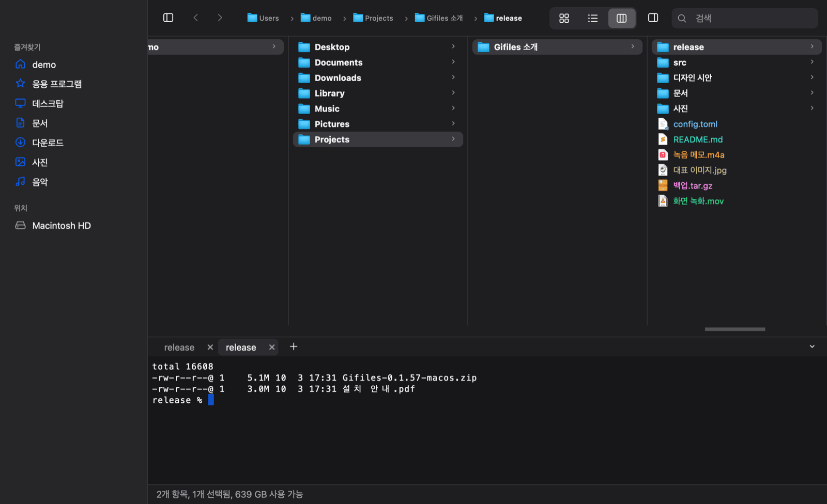Toggle the preview pane icon
This screenshot has height=504, width=827.
pyautogui.click(x=653, y=18)
